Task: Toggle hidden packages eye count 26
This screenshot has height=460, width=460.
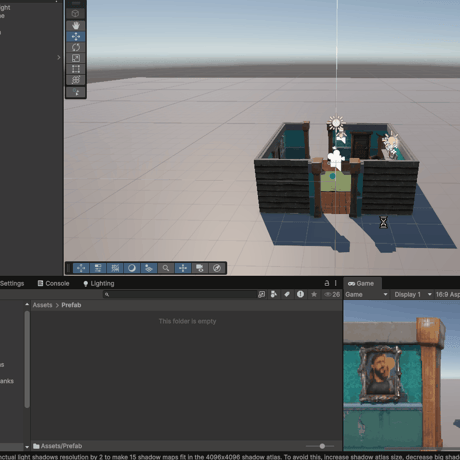Action: tap(332, 294)
